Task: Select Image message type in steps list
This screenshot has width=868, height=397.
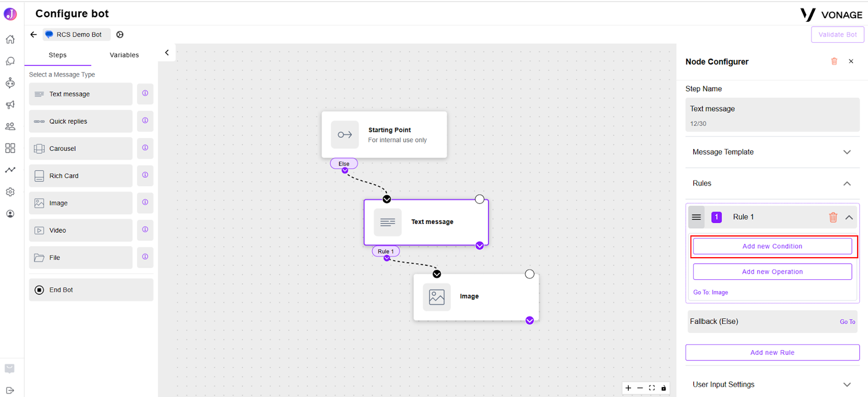Action: (81, 203)
